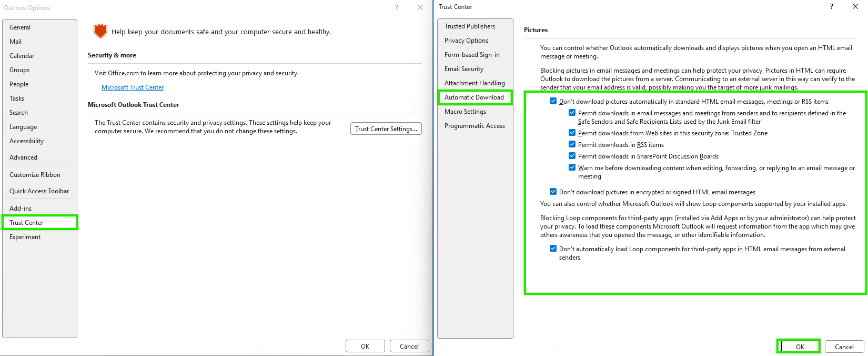This screenshot has height=356, width=868.
Task: Click OK in the Outlook Options dialog
Action: (365, 346)
